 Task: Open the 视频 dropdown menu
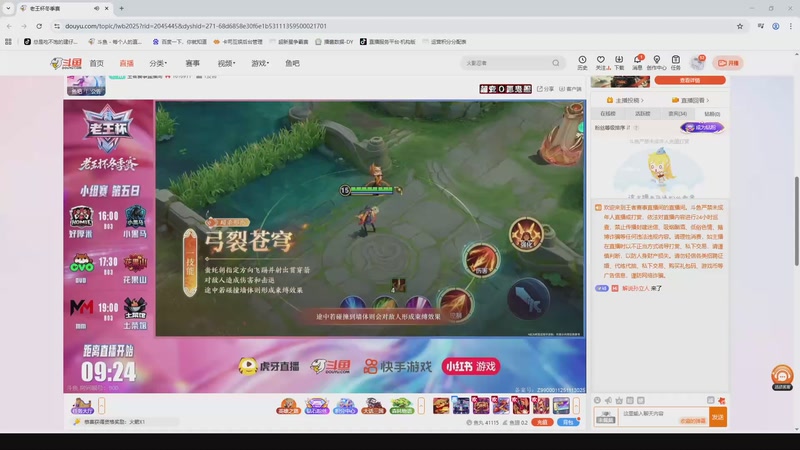coord(226,63)
